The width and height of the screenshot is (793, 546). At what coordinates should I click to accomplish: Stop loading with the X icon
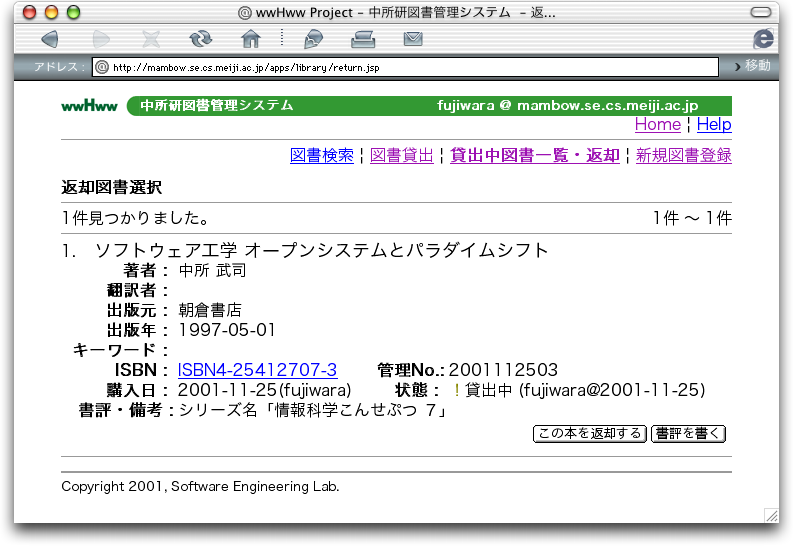(x=151, y=39)
